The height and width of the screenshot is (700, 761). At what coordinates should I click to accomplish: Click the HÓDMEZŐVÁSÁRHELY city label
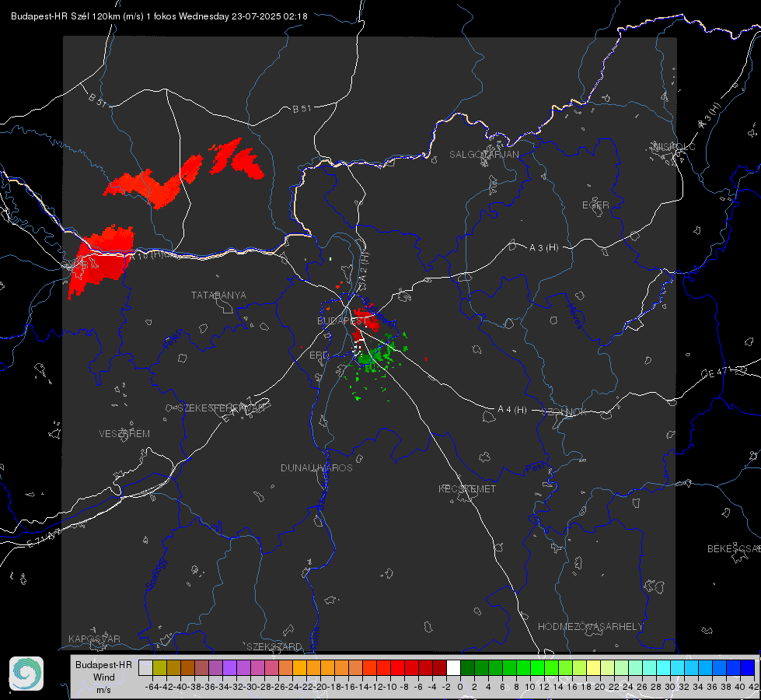590,627
